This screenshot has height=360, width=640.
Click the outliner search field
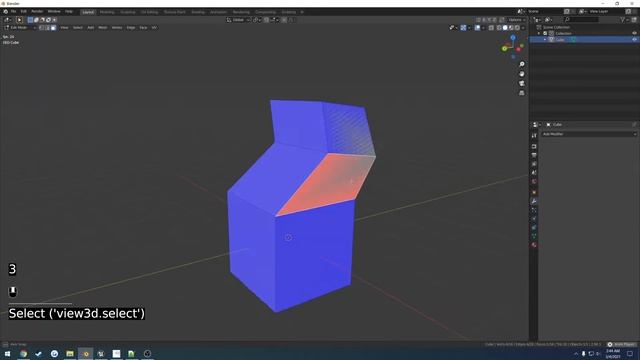[582, 20]
